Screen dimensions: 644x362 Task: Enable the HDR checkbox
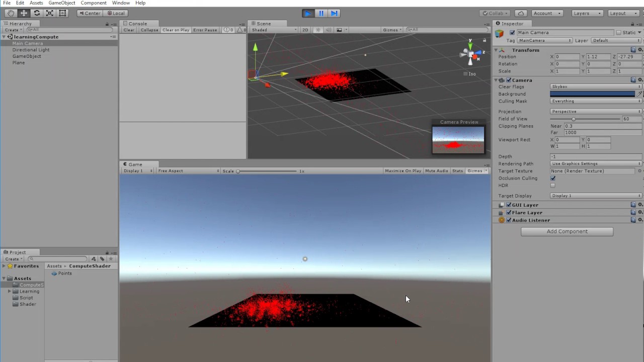point(553,186)
